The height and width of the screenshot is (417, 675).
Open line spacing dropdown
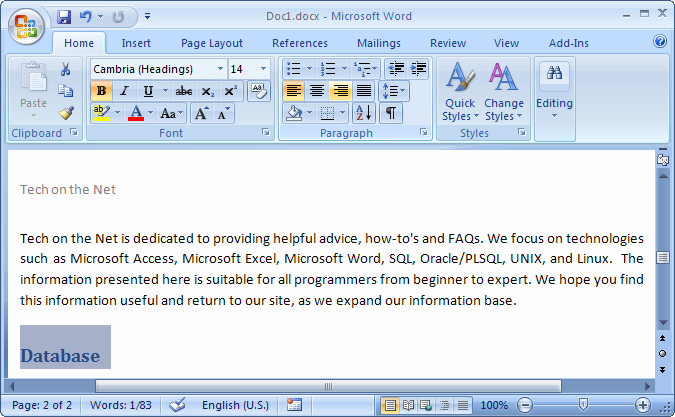(394, 91)
